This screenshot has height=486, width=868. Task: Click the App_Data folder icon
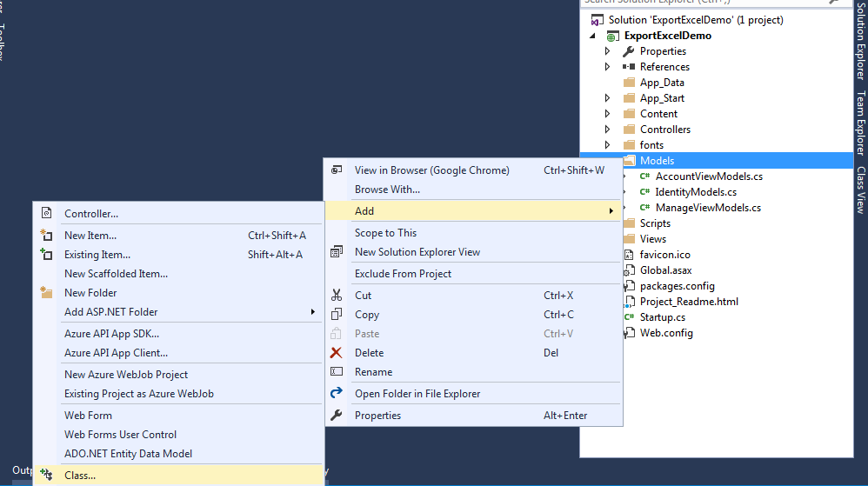tap(629, 83)
